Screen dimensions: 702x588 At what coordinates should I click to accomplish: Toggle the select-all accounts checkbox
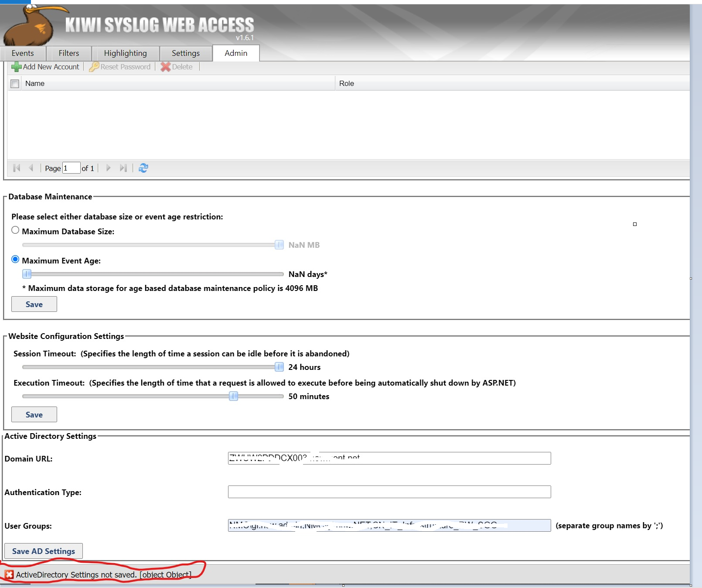(x=15, y=84)
